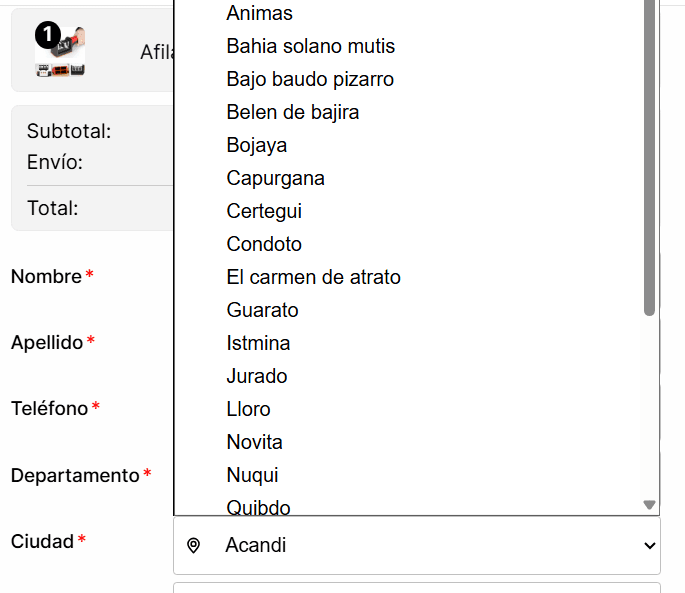Open the knife sharpener product thumbnail
This screenshot has height=593, width=685.
click(x=60, y=52)
